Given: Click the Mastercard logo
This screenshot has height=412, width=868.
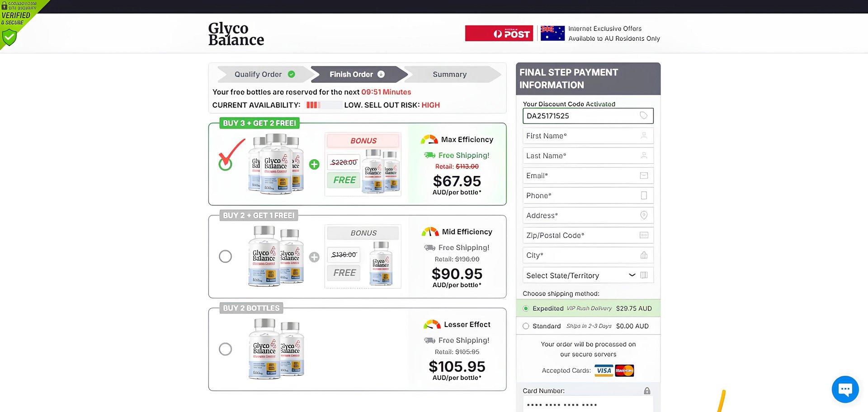Looking at the screenshot, I should pos(625,370).
